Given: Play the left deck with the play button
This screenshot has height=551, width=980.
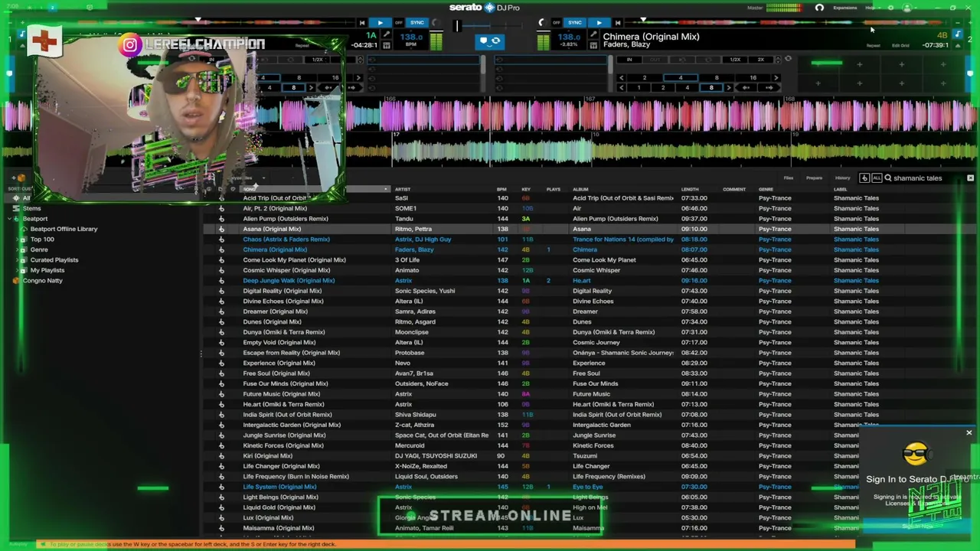Looking at the screenshot, I should point(380,23).
